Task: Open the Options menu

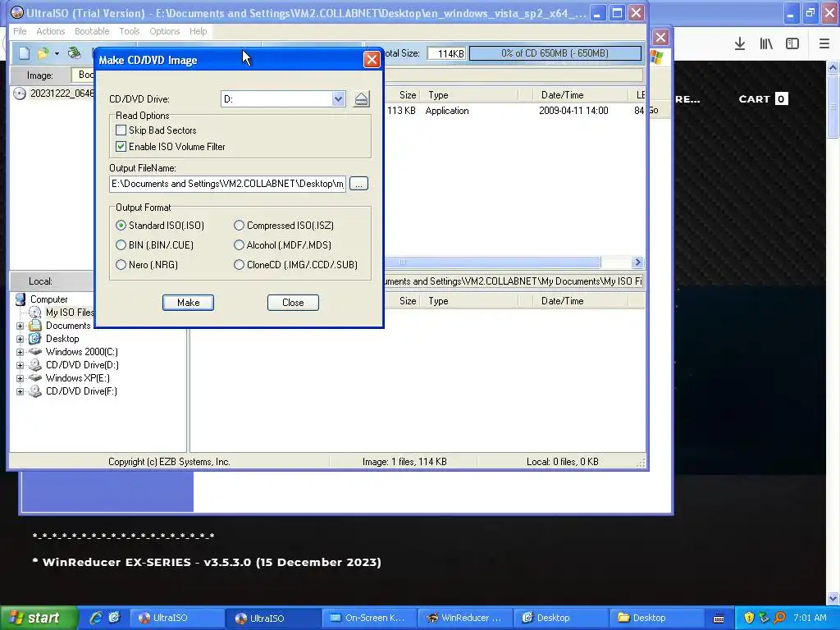Action: pyautogui.click(x=164, y=31)
